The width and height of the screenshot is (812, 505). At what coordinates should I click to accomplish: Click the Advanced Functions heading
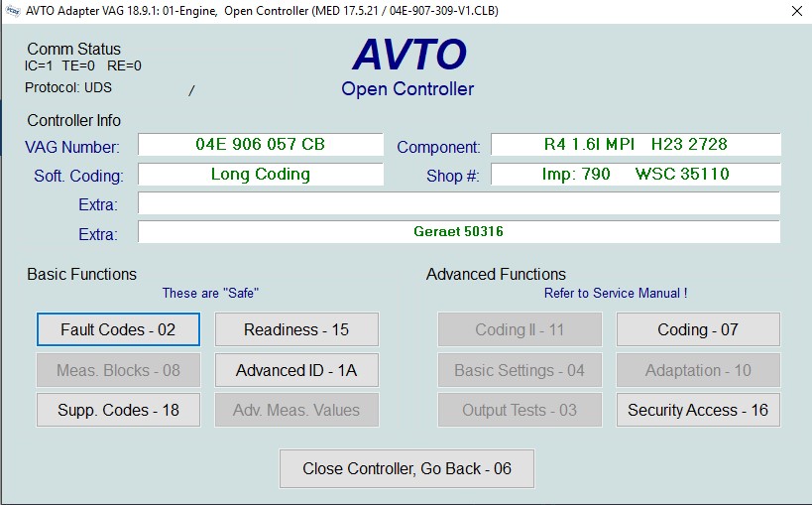coord(496,274)
